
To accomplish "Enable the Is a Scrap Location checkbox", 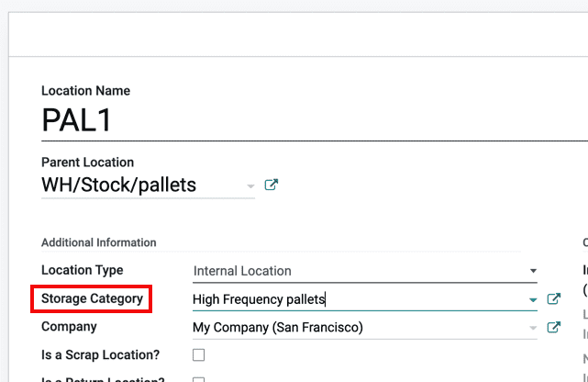I will tap(199, 354).
